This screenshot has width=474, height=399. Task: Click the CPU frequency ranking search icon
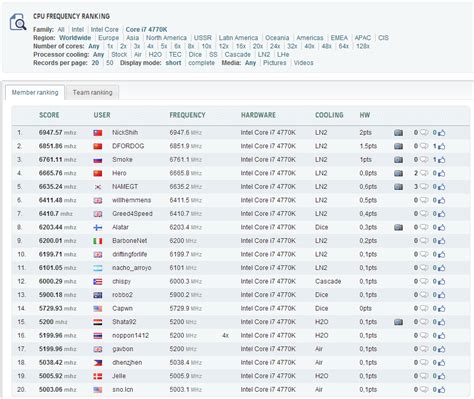[x=18, y=22]
